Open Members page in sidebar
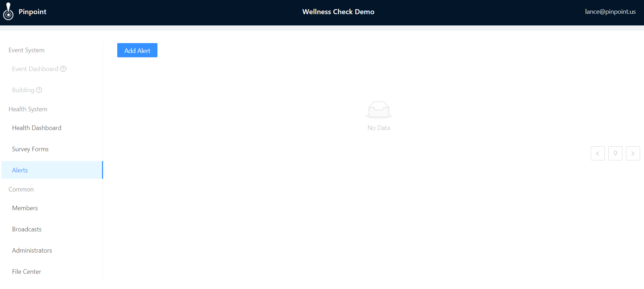 point(52,208)
